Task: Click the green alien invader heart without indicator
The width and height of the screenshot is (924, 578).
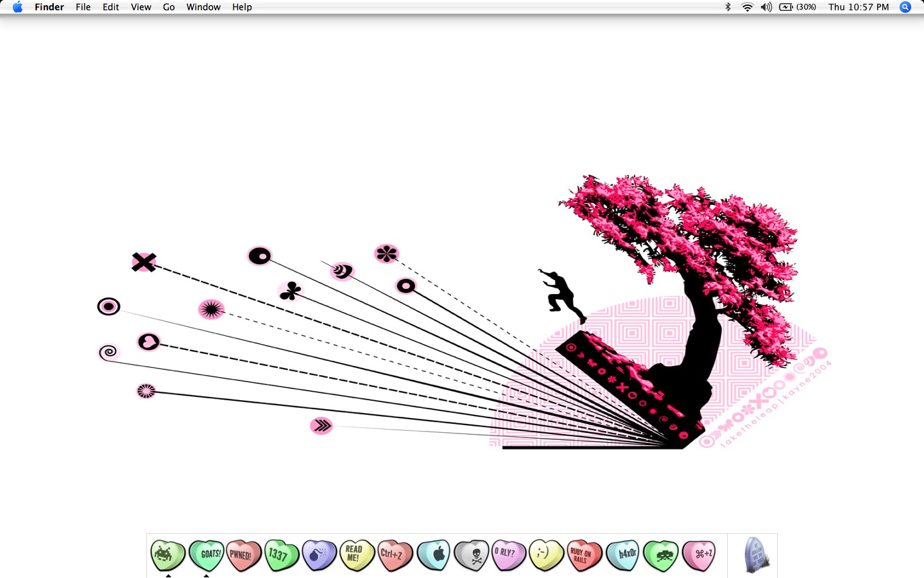Action: click(661, 556)
